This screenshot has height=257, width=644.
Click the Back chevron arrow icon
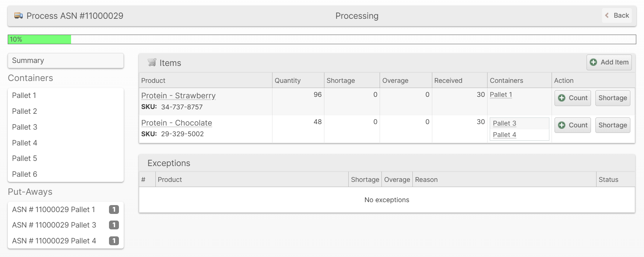(607, 15)
